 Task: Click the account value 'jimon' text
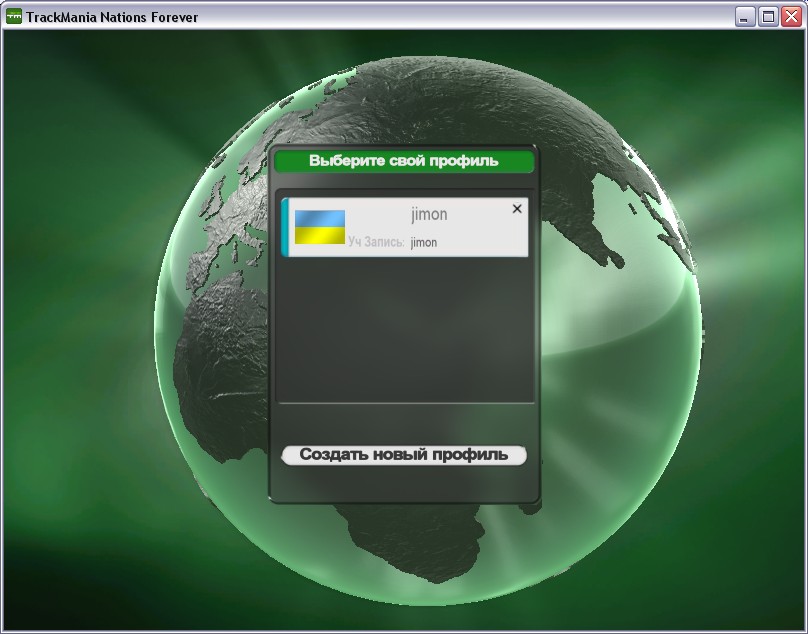tap(424, 242)
